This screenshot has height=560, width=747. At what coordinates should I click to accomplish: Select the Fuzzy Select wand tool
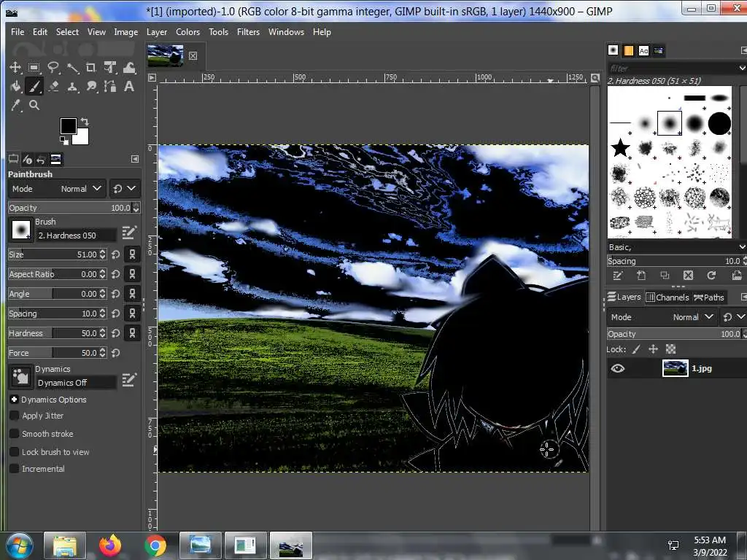[x=72, y=67]
